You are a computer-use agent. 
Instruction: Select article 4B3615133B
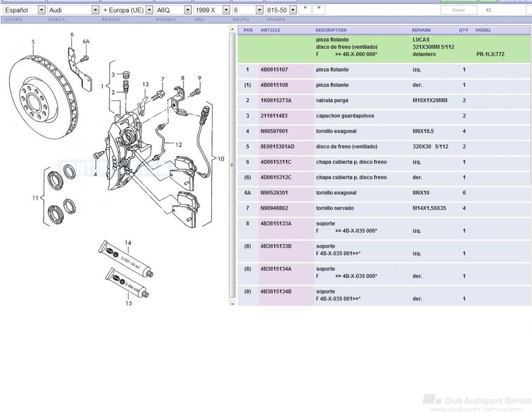[276, 246]
